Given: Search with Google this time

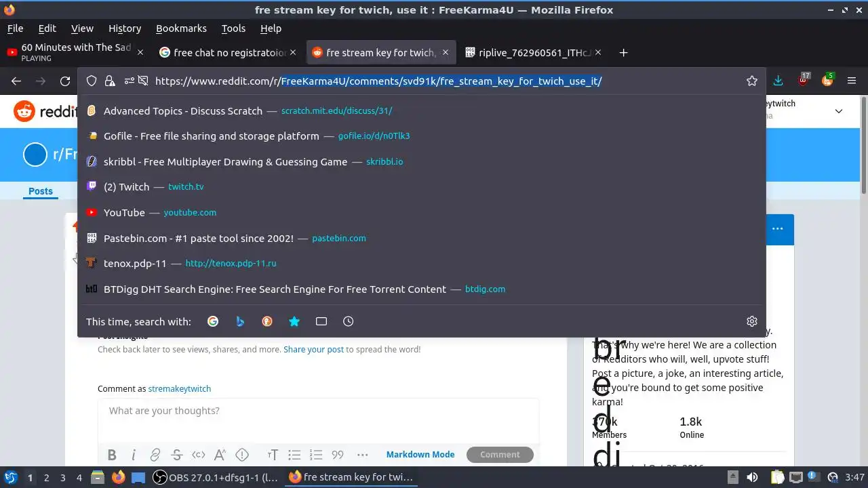Looking at the screenshot, I should coord(213,321).
